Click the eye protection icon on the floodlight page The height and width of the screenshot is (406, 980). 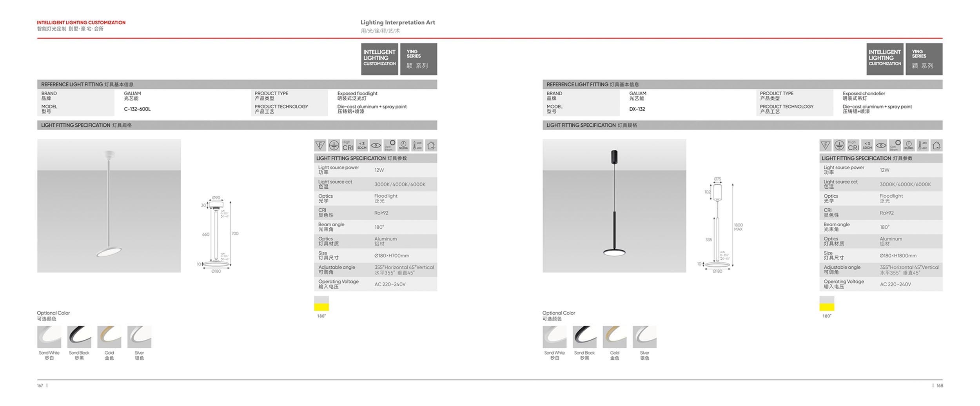click(x=376, y=145)
